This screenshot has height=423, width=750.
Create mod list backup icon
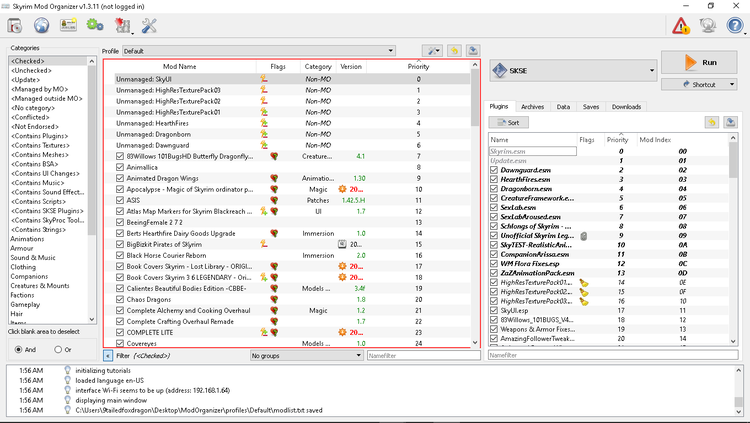[473, 51]
